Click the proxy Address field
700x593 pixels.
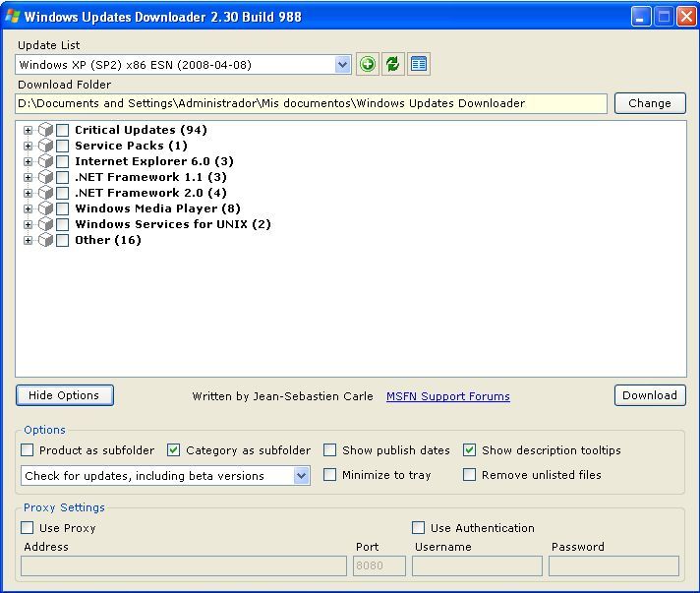[x=184, y=565]
